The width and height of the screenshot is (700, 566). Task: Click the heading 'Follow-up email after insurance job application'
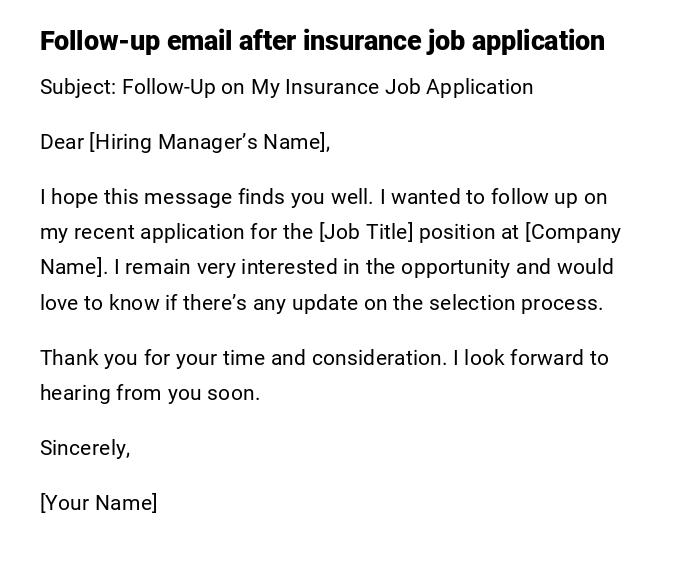(x=322, y=41)
